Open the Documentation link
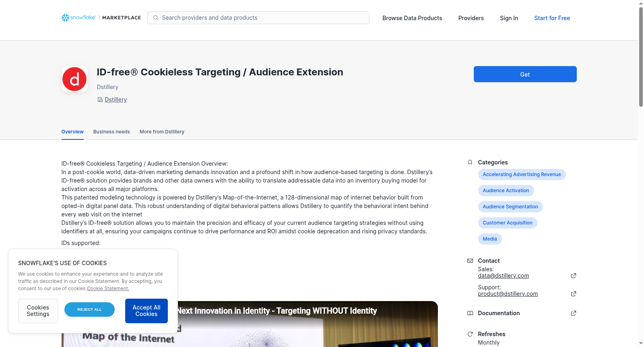This screenshot has width=644, height=347. click(499, 313)
